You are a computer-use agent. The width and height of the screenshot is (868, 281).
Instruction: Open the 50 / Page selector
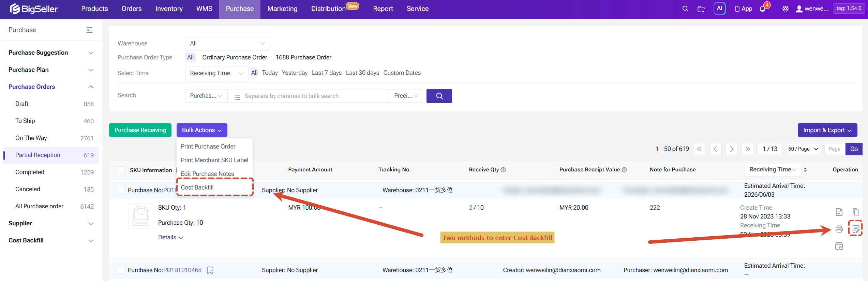[803, 149]
